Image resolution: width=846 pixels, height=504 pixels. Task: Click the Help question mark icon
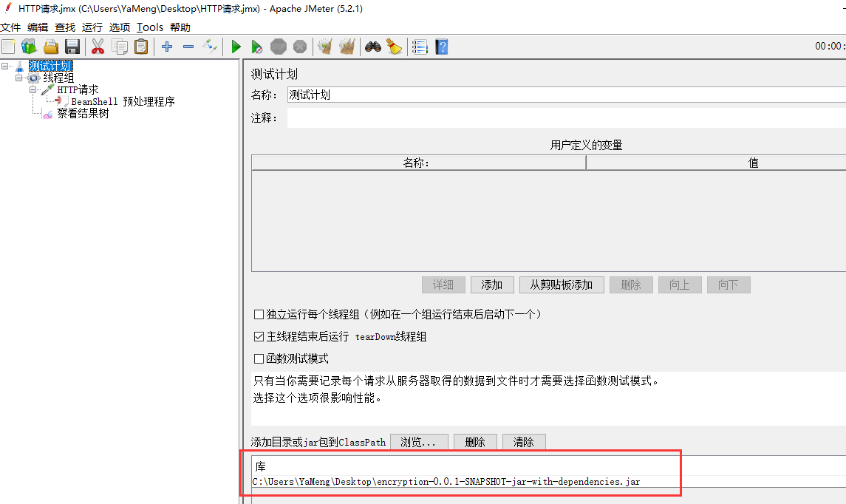(x=442, y=47)
